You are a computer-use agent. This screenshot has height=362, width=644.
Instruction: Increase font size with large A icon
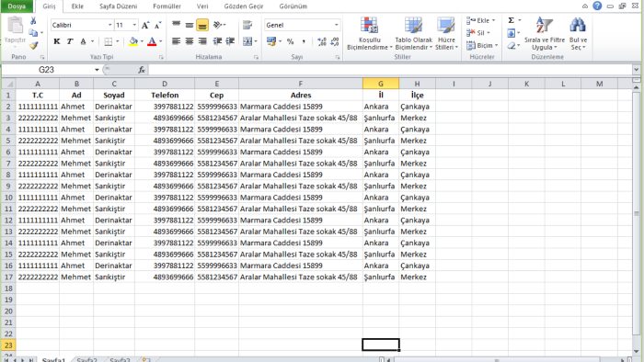coord(145,26)
